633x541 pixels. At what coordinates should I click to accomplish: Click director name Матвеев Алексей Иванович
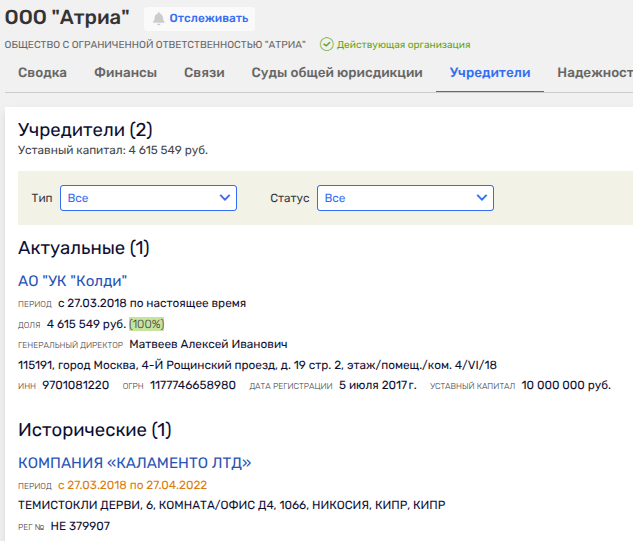click(x=208, y=344)
